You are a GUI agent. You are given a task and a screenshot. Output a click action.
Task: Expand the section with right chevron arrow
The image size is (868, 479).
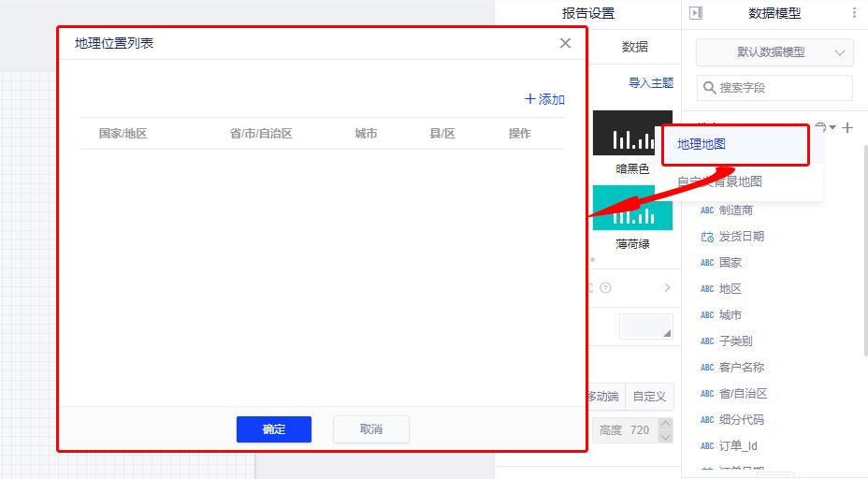pyautogui.click(x=667, y=288)
